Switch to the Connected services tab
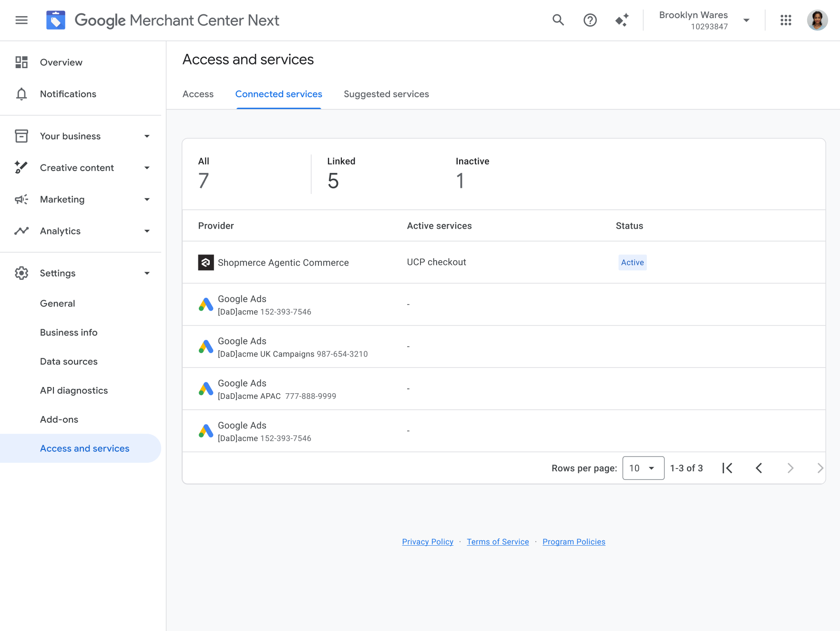This screenshot has width=840, height=631. tap(278, 94)
